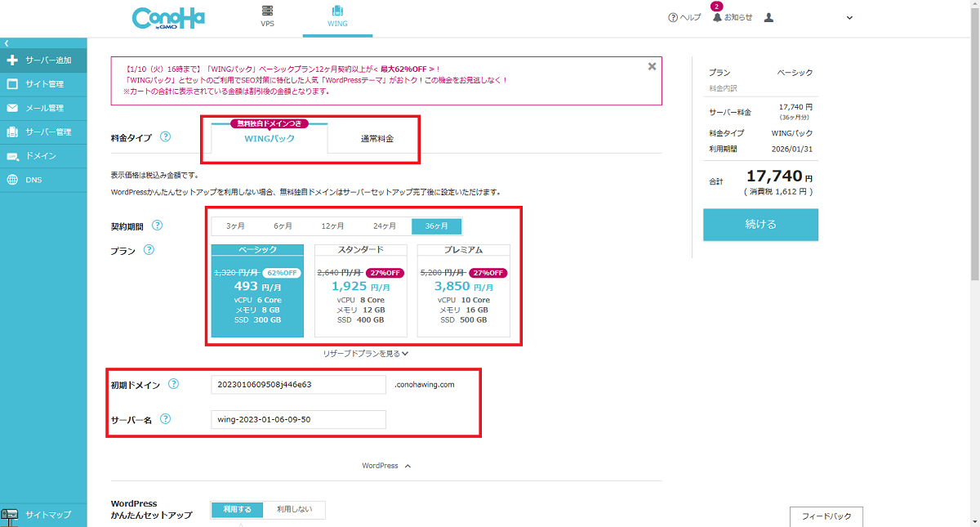
Task: Expand リザーブドプランを見る section
Action: point(365,354)
